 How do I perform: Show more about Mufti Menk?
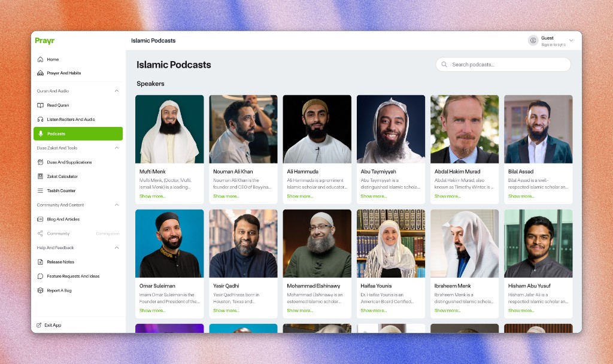click(x=153, y=196)
